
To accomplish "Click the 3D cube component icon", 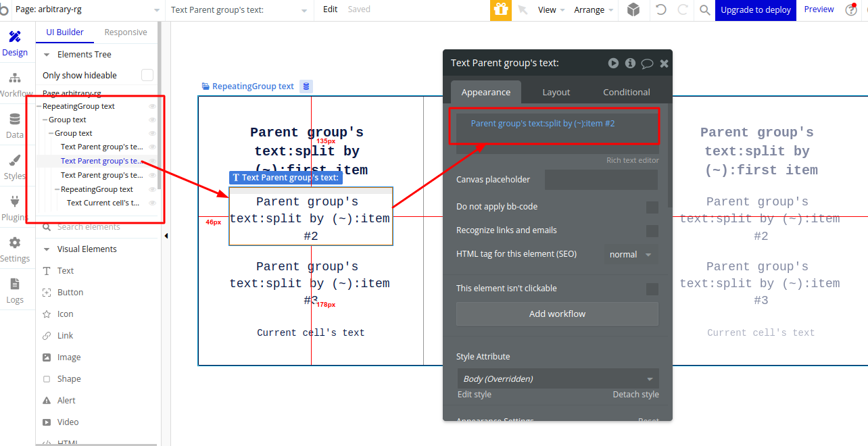I will coord(633,9).
